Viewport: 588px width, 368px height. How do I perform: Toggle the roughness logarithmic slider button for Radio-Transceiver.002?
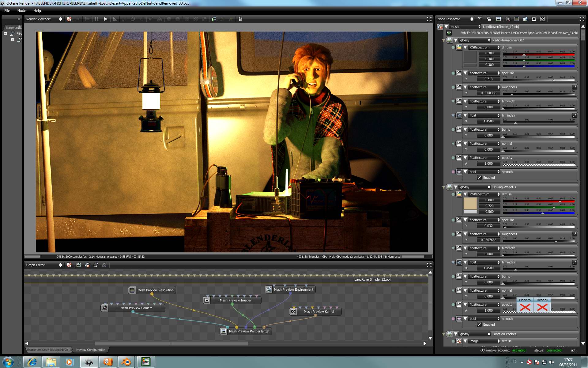(x=574, y=87)
